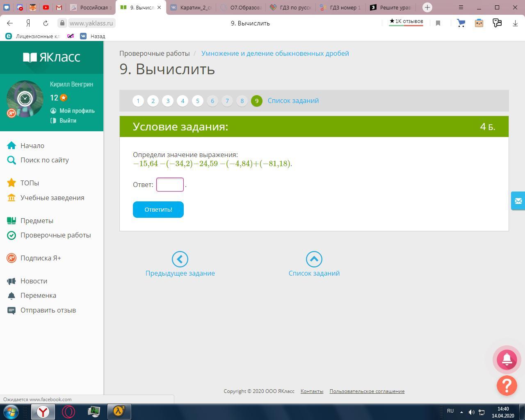Screen dimensions: 525x420
Task: Open the browser downloads arrow icon
Action: click(515, 23)
